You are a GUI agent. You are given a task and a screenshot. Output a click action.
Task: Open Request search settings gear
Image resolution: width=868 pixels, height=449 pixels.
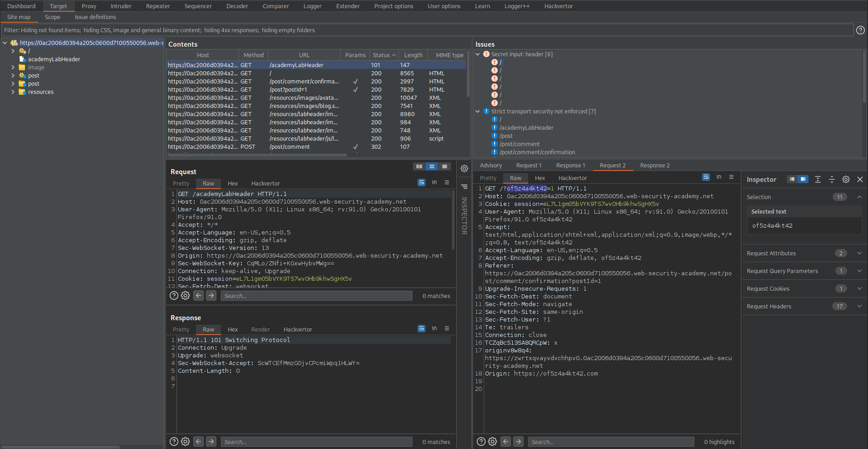click(185, 296)
